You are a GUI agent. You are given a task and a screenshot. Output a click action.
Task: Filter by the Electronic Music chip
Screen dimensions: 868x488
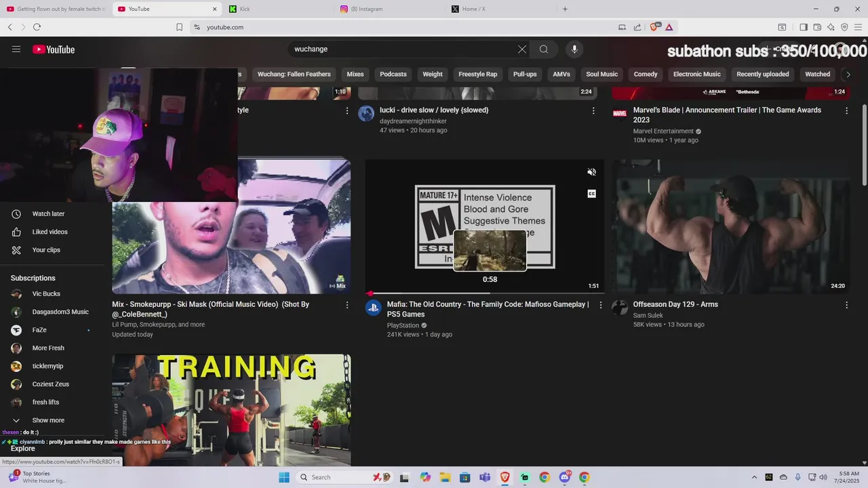tap(697, 75)
